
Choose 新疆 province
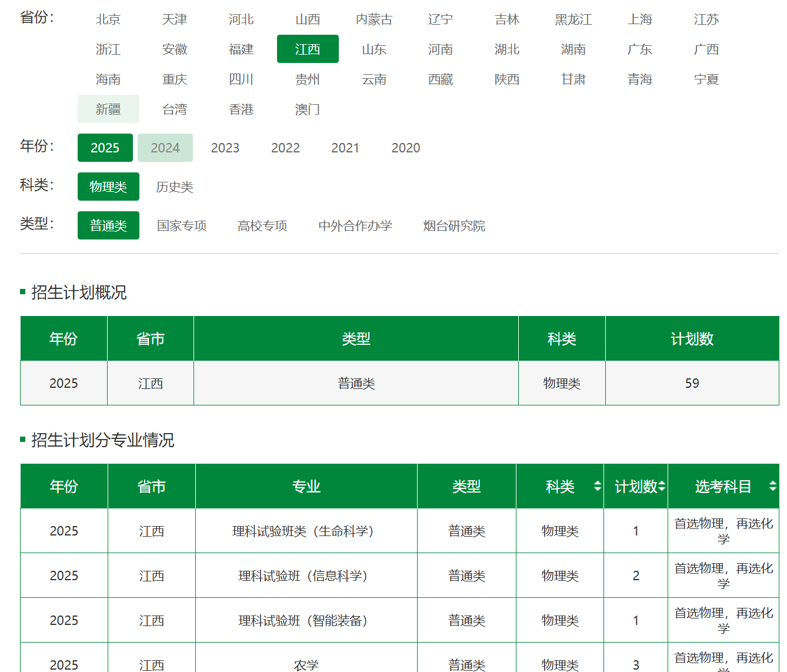tap(108, 109)
